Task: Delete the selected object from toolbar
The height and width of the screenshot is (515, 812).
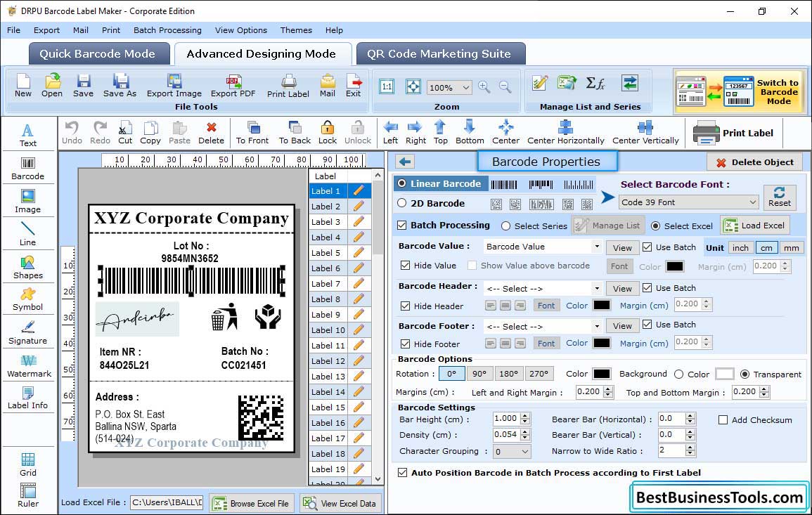Action: click(212, 133)
